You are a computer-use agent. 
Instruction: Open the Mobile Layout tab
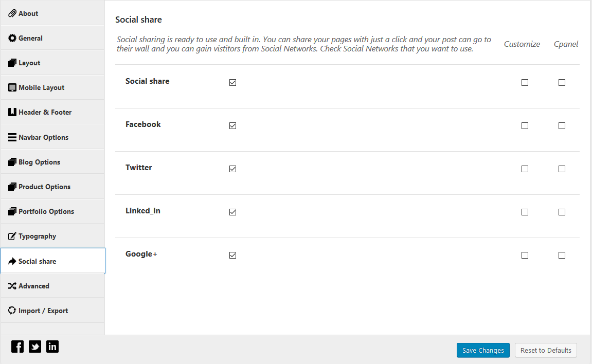41,87
